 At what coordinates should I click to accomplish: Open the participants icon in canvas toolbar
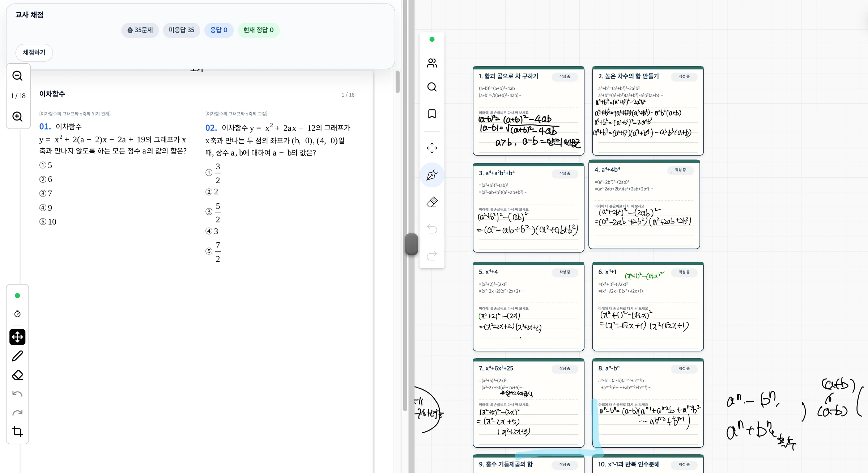point(432,63)
